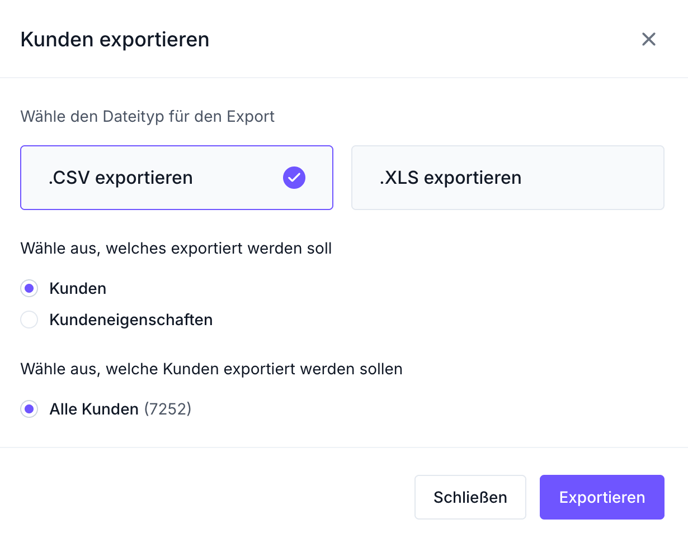Image resolution: width=688 pixels, height=543 pixels.
Task: Click the customer count (7252) text
Action: pyautogui.click(x=168, y=409)
